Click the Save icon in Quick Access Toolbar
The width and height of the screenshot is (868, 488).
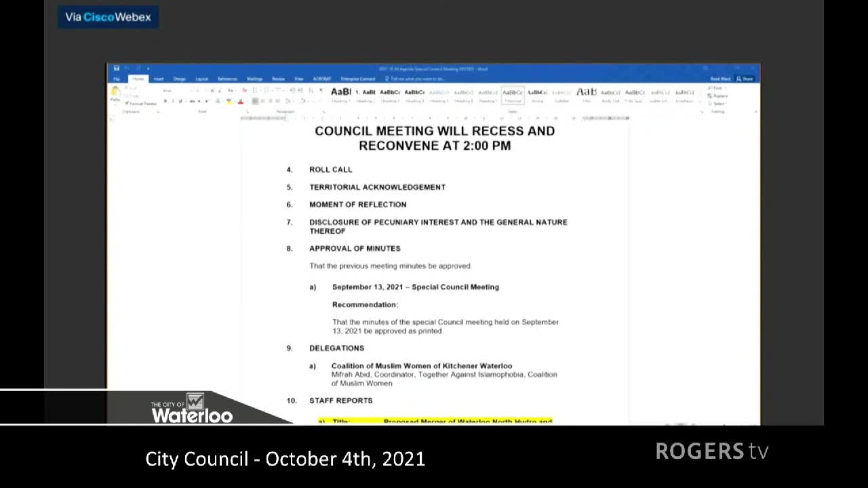coord(117,68)
